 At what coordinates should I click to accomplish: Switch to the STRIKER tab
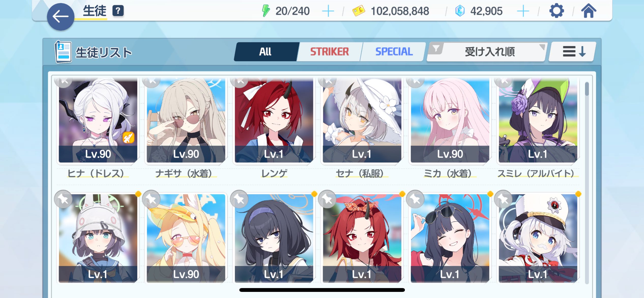pyautogui.click(x=329, y=52)
